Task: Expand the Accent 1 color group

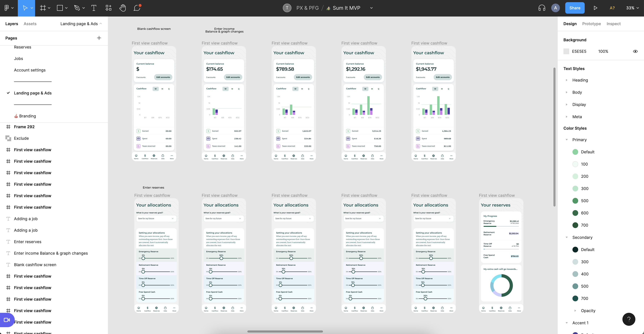Action: click(x=567, y=323)
